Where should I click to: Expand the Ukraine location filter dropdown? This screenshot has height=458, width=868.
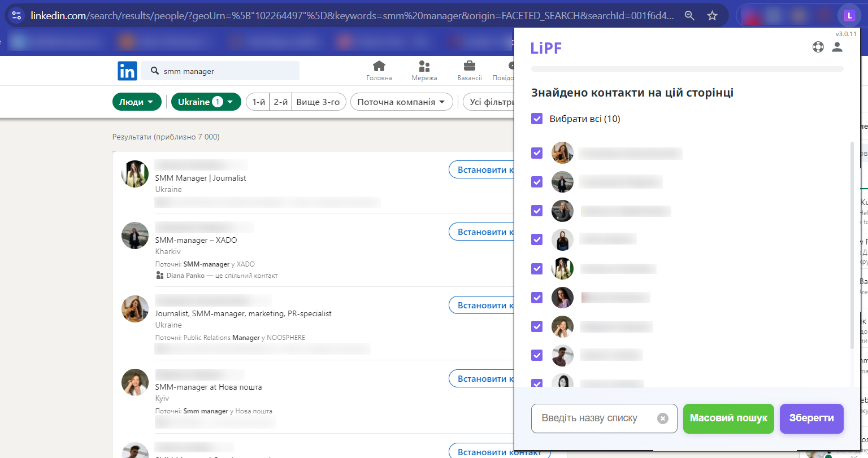point(206,102)
